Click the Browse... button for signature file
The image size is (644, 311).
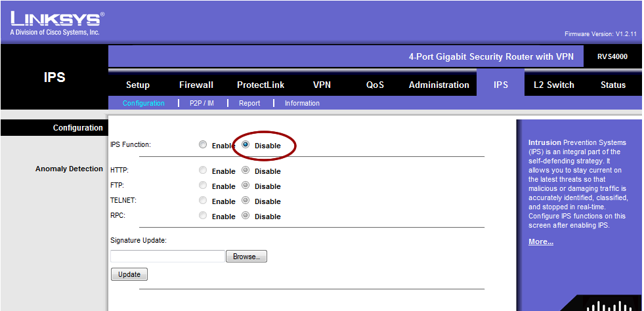pos(246,257)
